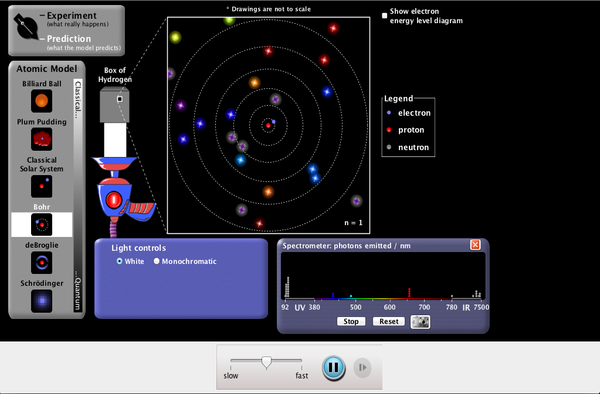600x394 pixels.
Task: Click the small zoom box on hydrogen box
Action: point(120,99)
